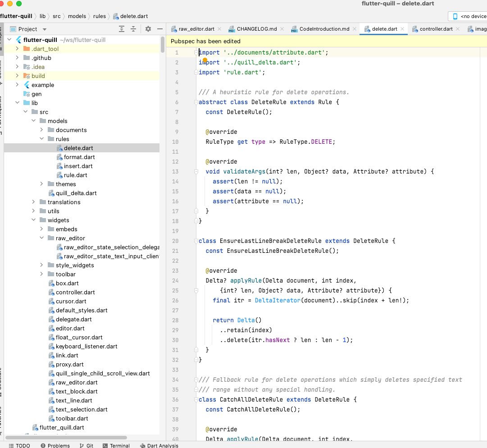Expand the build folder
The image size is (487, 448).
pos(18,76)
